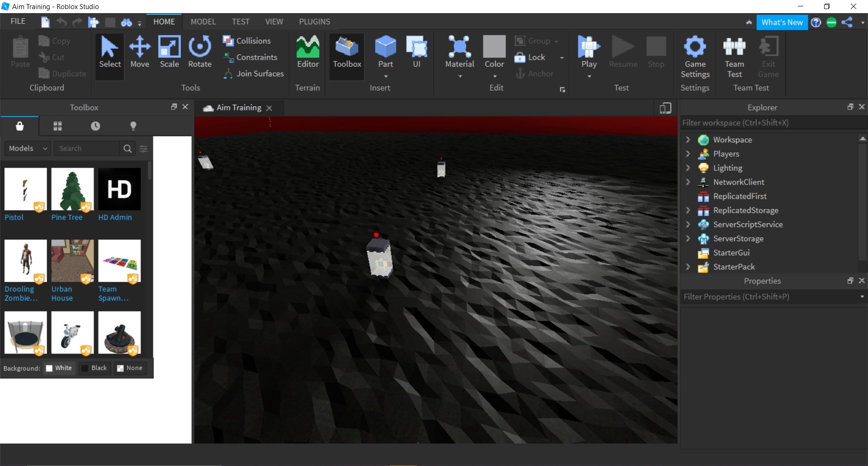This screenshot has height=466, width=868.
Task: Toggle Join Surfaces option
Action: click(254, 74)
